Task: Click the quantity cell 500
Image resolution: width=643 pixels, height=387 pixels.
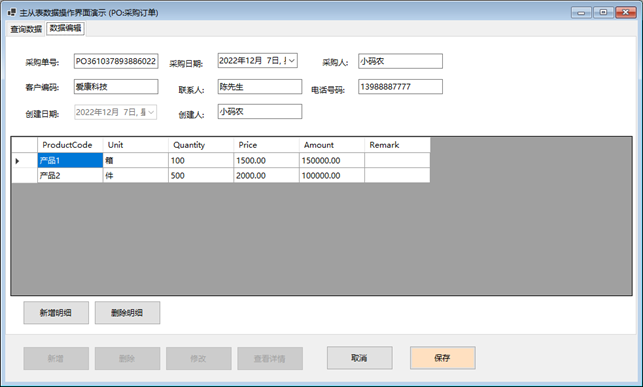Action: coord(201,175)
